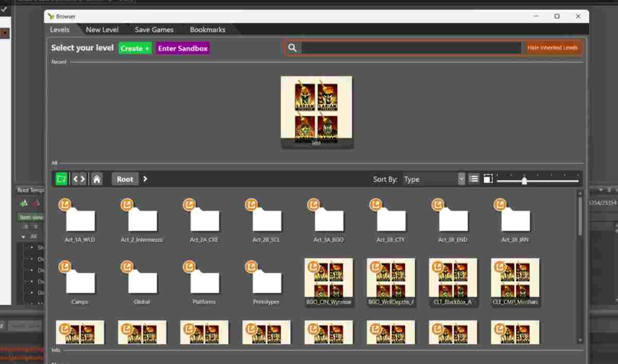Select the recent Test level thumbnail

(316, 112)
